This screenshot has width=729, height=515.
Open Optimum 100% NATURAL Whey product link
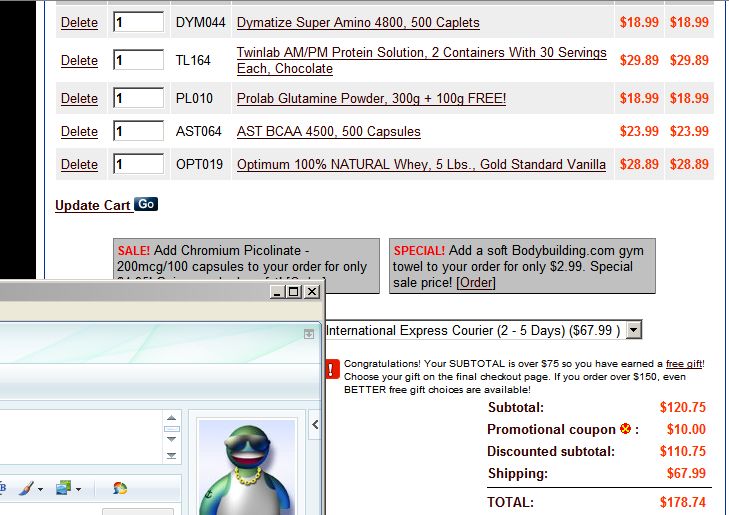[421, 165]
